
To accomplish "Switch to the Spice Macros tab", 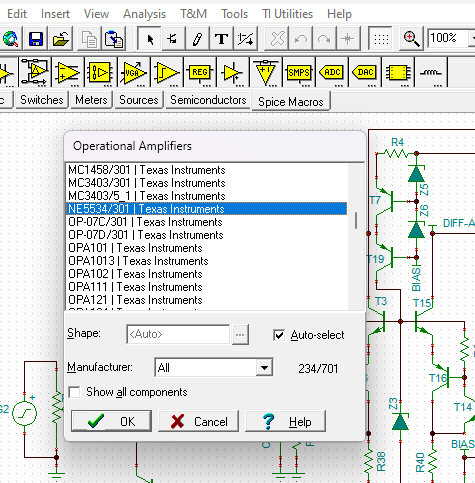I will pyautogui.click(x=291, y=101).
